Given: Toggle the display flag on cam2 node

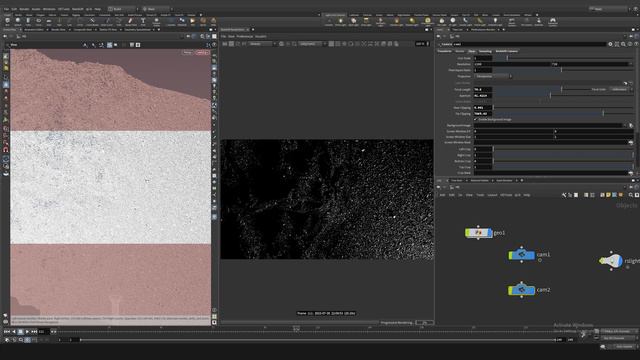Looking at the screenshot, I should [532, 290].
